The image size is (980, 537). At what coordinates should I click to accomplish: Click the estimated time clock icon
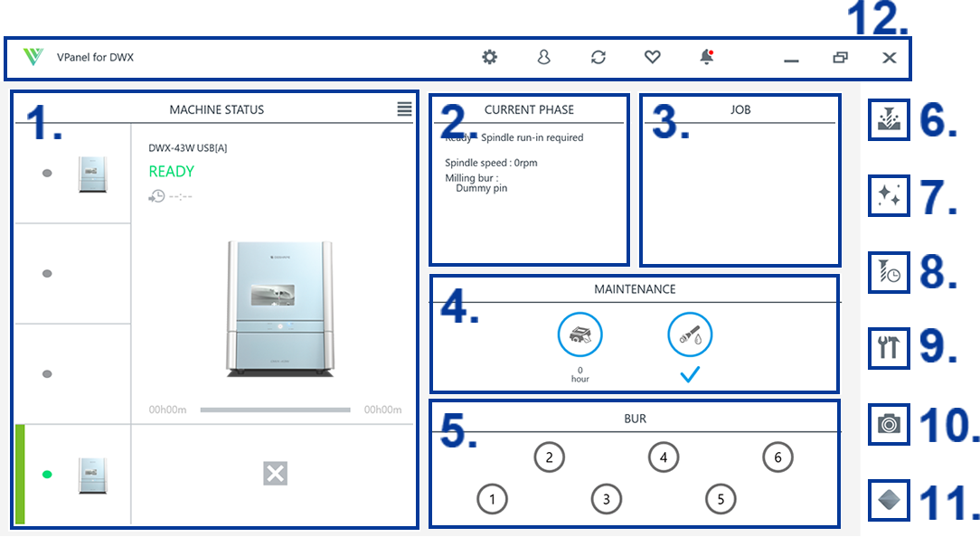point(156,196)
